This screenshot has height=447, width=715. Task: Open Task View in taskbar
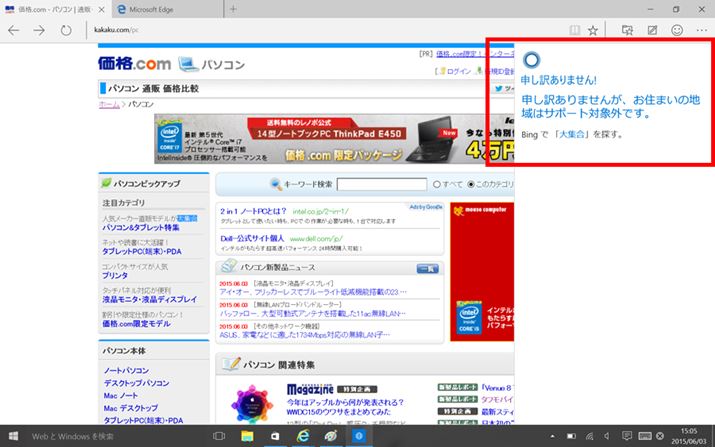click(x=218, y=436)
